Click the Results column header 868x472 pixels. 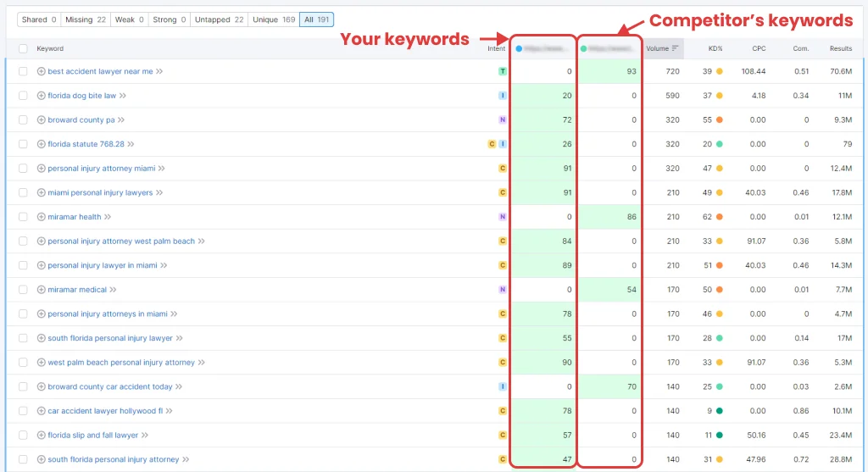coord(840,48)
